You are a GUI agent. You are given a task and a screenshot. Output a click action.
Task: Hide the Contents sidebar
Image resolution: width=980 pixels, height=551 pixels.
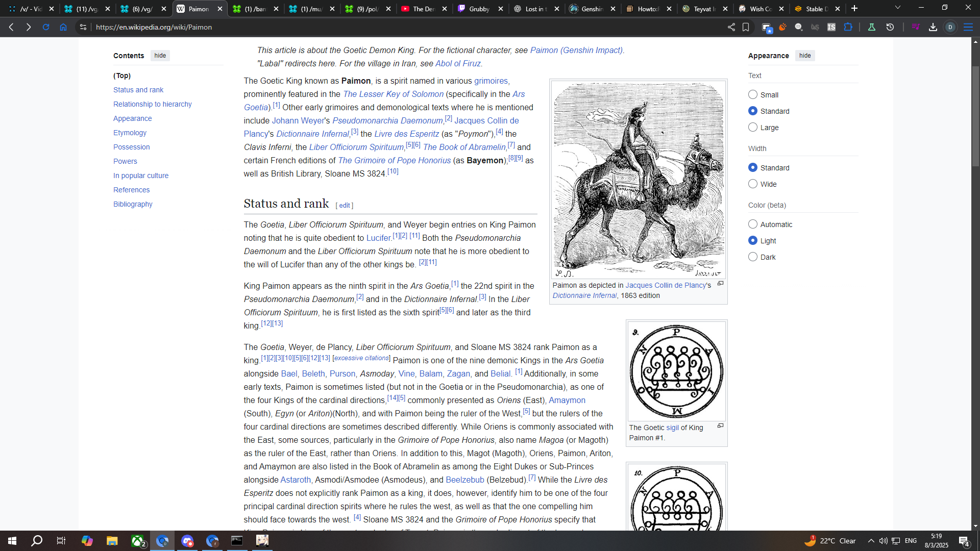[160, 56]
